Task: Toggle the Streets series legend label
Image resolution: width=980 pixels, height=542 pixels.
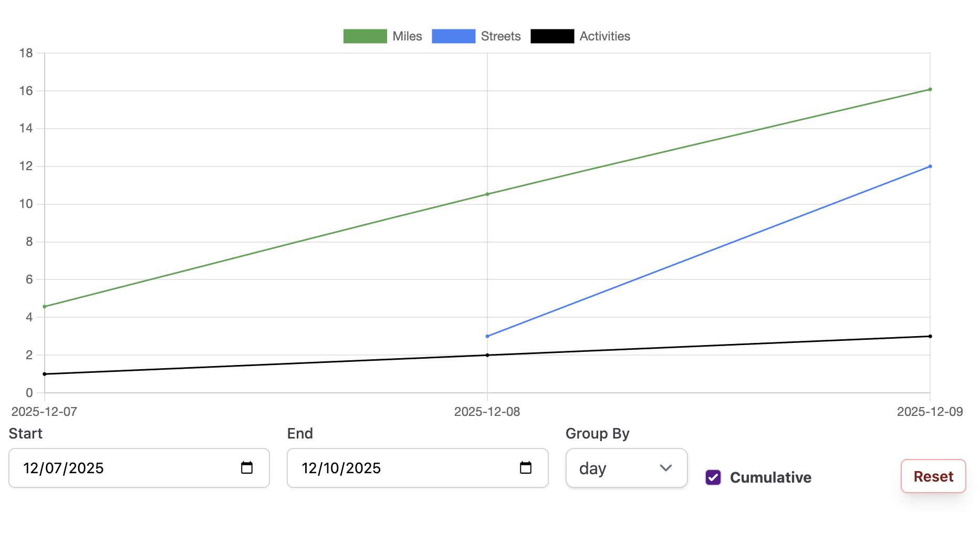Action: coord(501,36)
